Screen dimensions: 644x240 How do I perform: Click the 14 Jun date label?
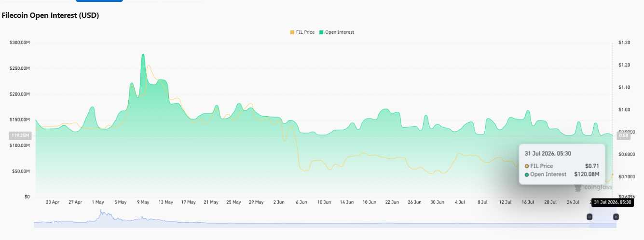click(347, 203)
